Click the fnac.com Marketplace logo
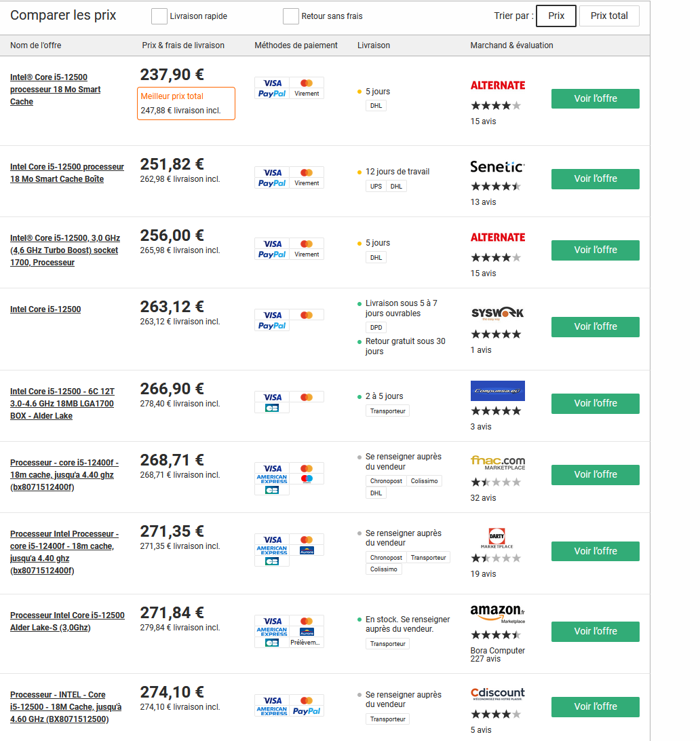 [497, 462]
